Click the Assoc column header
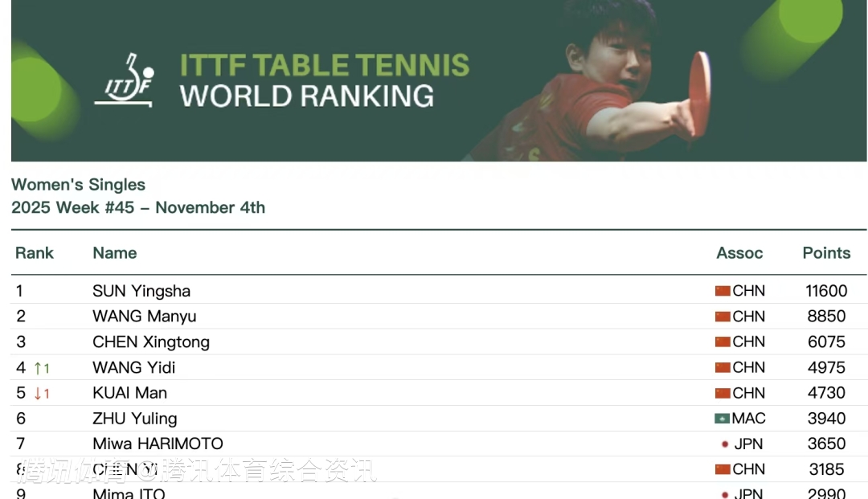Viewport: 868px width, 499px height. click(x=739, y=253)
